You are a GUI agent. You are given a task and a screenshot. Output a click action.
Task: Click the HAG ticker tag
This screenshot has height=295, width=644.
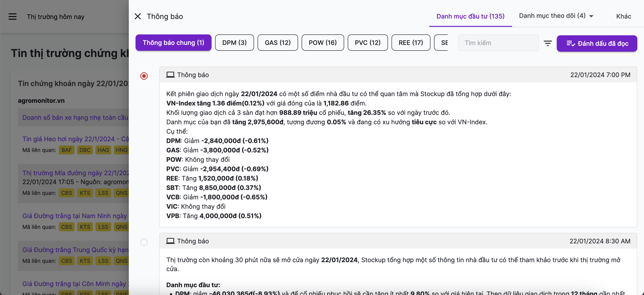(103, 150)
